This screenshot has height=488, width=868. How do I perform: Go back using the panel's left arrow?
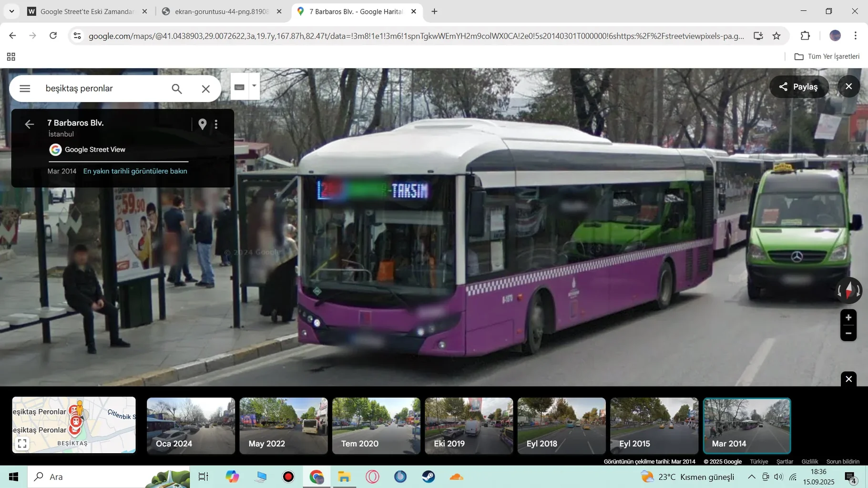click(x=30, y=124)
